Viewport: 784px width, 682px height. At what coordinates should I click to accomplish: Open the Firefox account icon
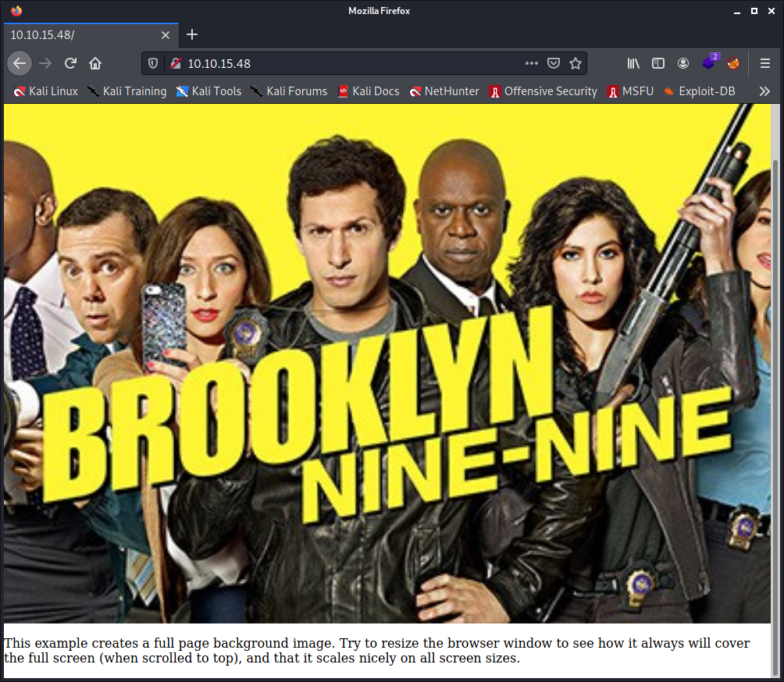click(x=683, y=63)
